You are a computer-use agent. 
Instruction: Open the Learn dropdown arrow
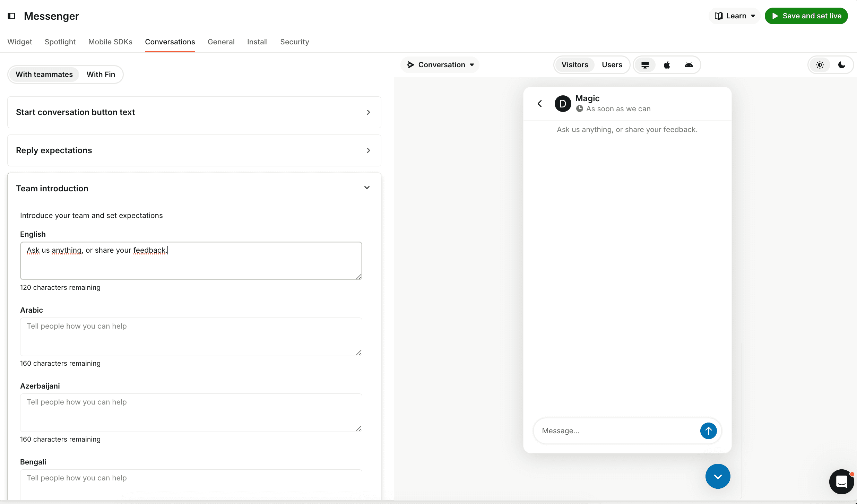click(x=753, y=16)
